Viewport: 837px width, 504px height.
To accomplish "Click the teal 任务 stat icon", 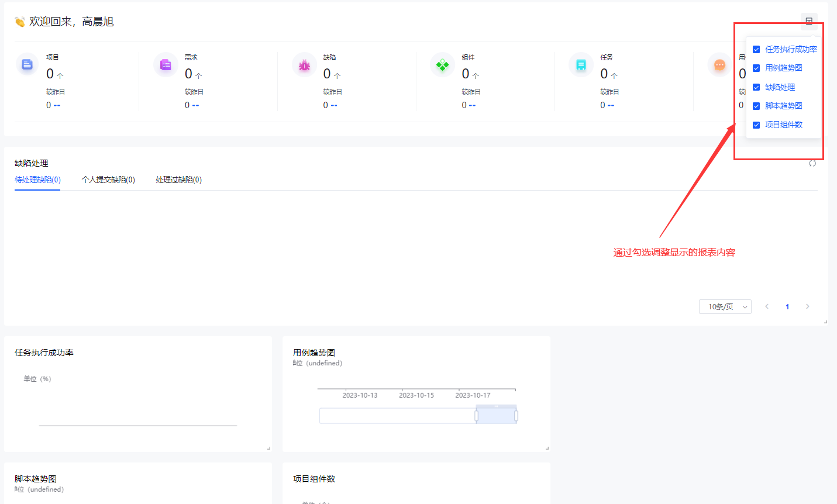I will [x=581, y=65].
